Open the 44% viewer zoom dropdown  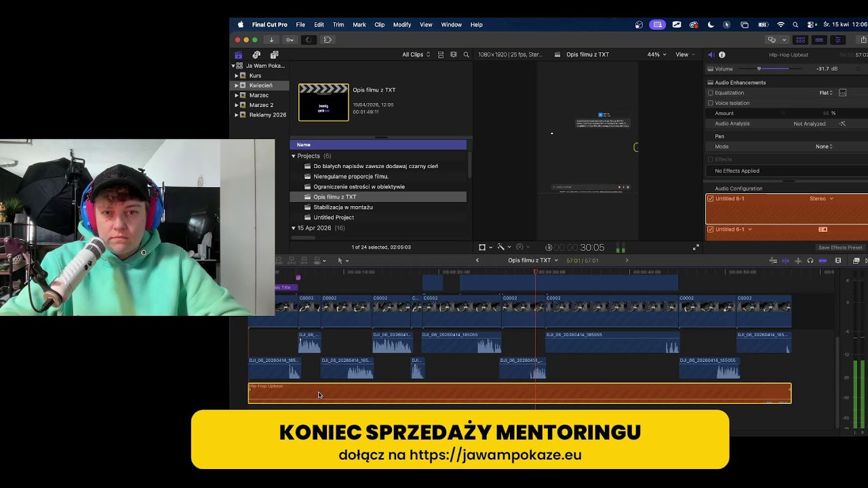656,55
